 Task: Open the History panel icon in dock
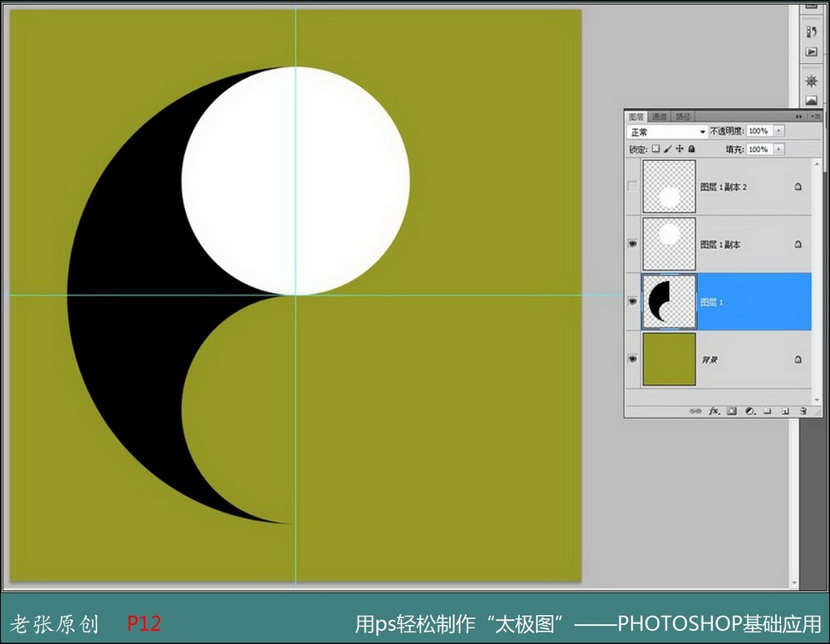811,32
